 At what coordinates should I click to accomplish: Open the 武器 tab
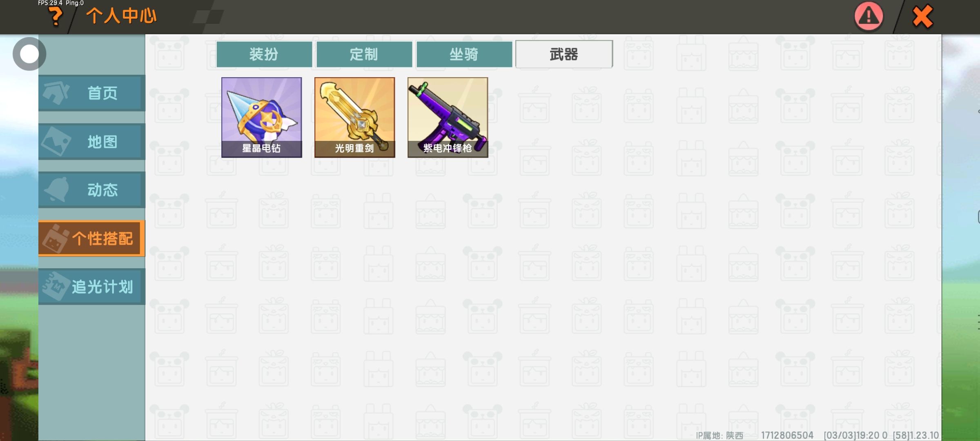[564, 54]
